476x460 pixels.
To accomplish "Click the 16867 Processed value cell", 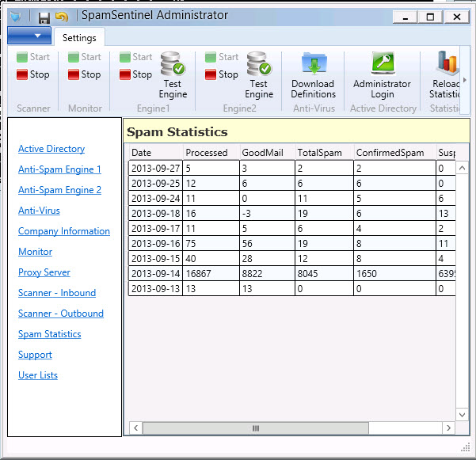I will point(211,273).
